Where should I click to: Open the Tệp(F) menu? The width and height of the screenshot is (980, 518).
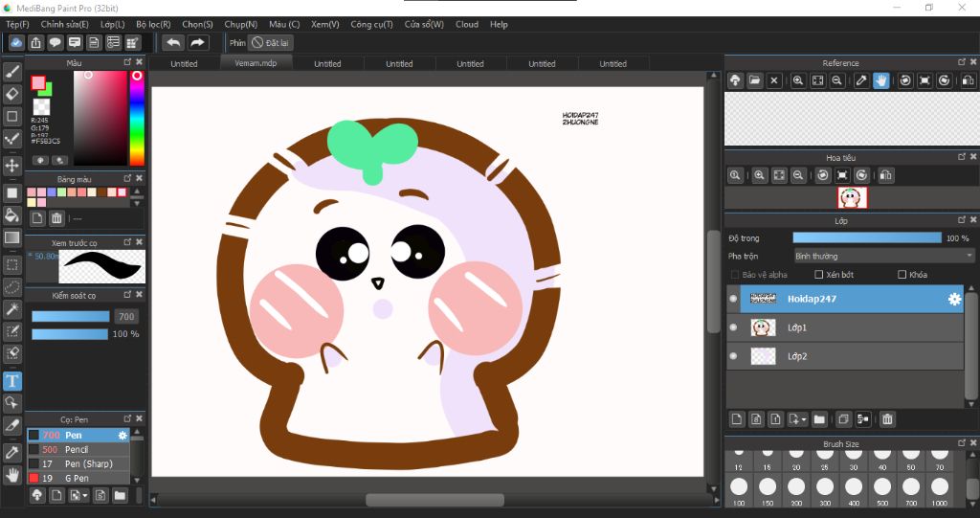17,24
